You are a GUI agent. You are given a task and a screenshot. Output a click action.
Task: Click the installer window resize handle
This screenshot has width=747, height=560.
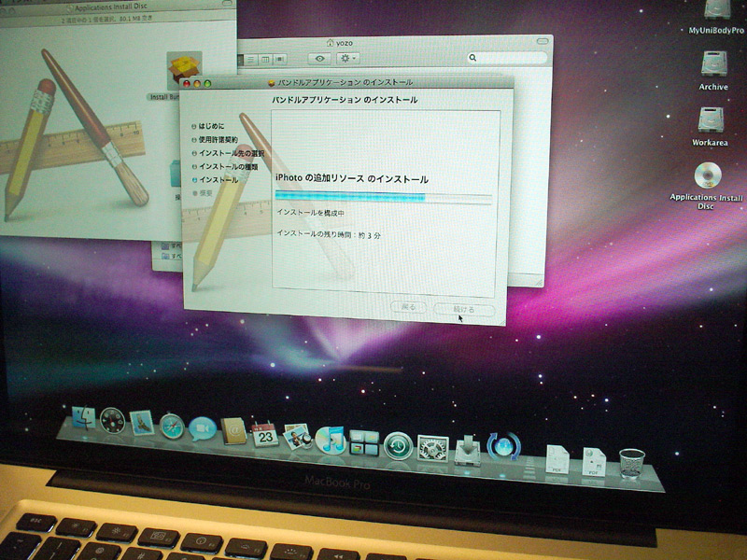tap(502, 322)
